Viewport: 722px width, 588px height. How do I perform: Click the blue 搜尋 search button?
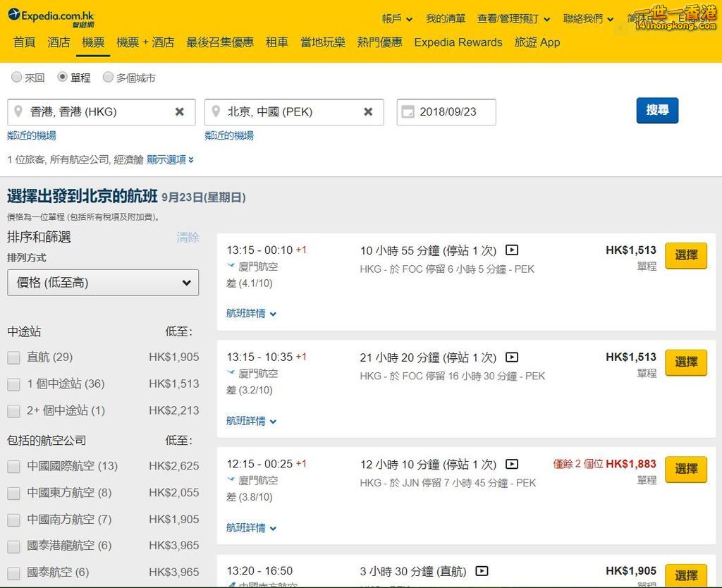click(657, 110)
